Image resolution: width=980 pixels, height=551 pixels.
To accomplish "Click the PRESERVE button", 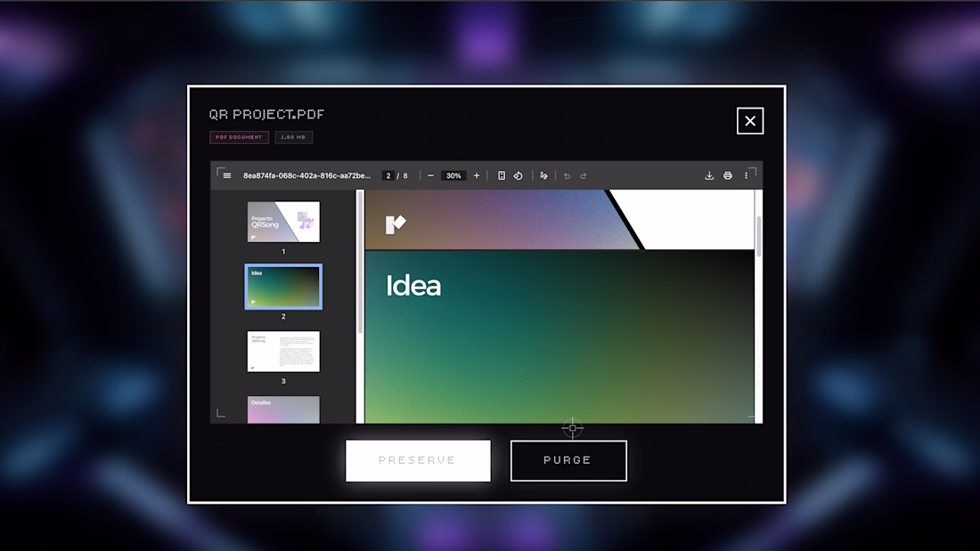I will (418, 460).
